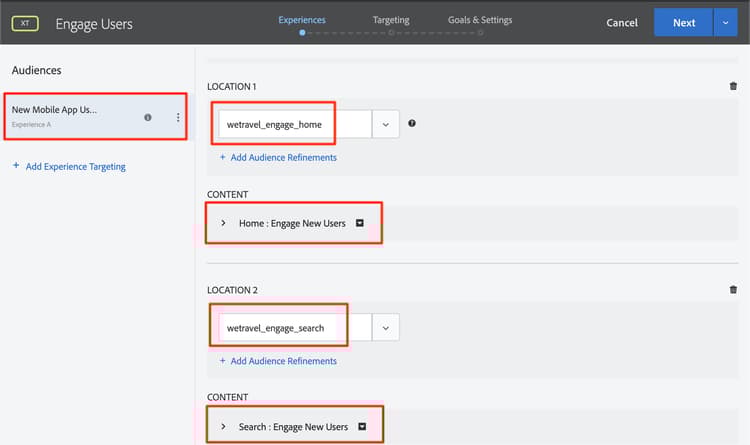Delete Location 2 with trash icon

[x=733, y=289]
